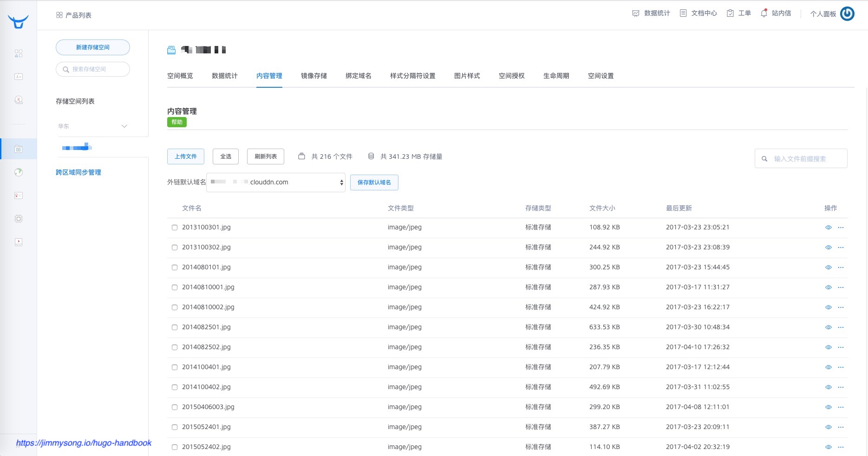Click the Qiniu bull logo icon
This screenshot has height=456, width=868.
(18, 21)
